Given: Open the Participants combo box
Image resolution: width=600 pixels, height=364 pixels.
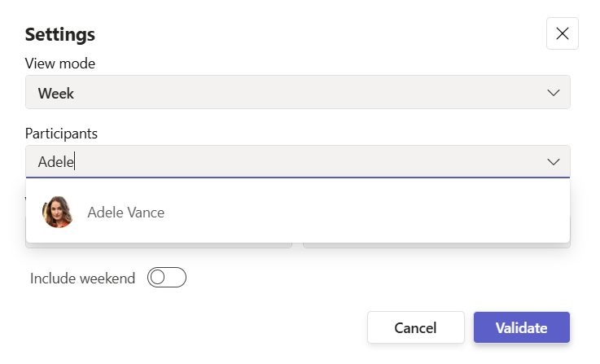Looking at the screenshot, I should click(x=297, y=162).
